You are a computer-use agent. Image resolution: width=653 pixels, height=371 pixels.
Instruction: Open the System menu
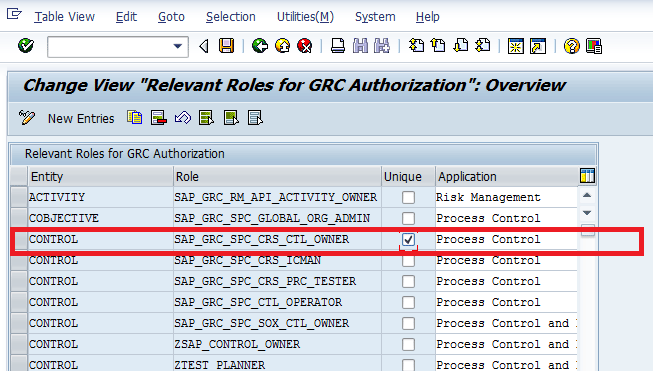point(375,17)
